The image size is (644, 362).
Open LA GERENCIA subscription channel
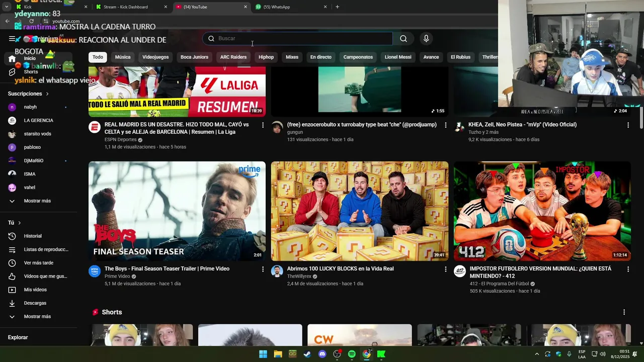click(38, 121)
